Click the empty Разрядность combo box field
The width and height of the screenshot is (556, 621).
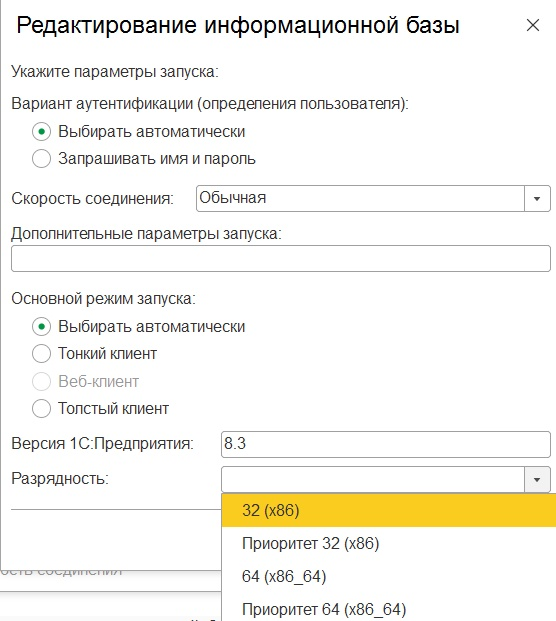point(373,479)
